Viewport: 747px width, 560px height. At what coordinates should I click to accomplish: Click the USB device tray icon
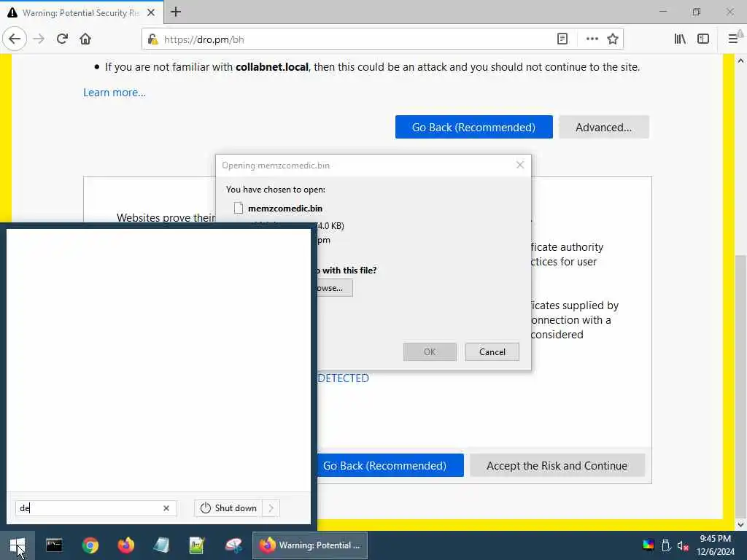pos(666,545)
